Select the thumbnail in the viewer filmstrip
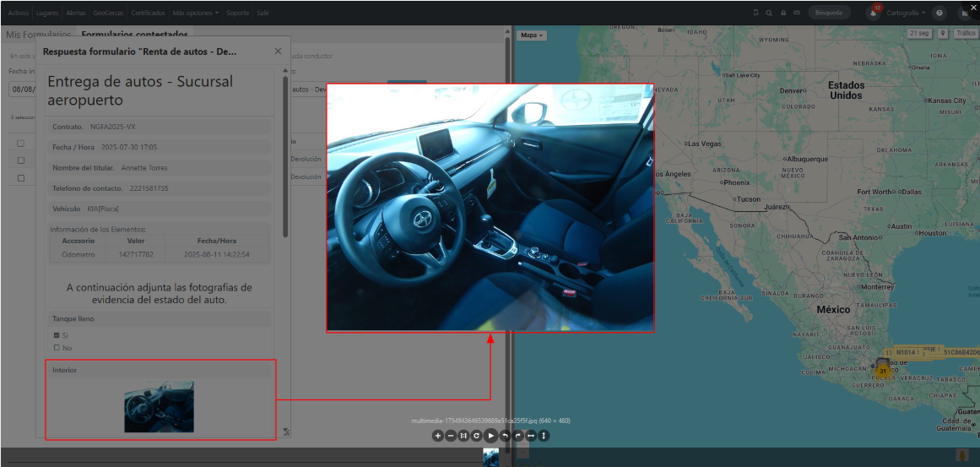The image size is (980, 467). pyautogui.click(x=490, y=456)
